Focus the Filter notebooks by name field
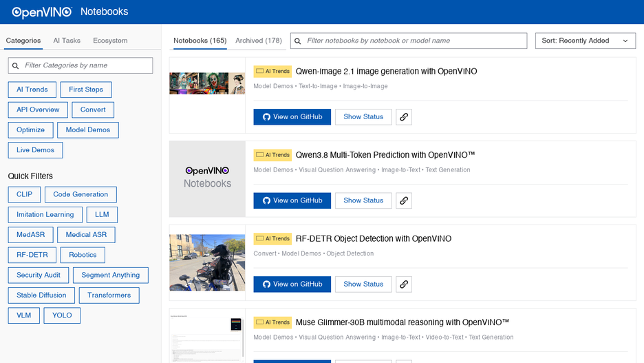Viewport: 644px width, 363px height. pyautogui.click(x=409, y=41)
